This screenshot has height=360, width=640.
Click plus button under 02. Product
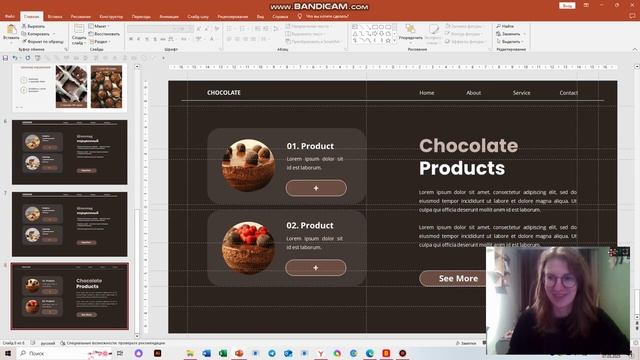click(316, 268)
